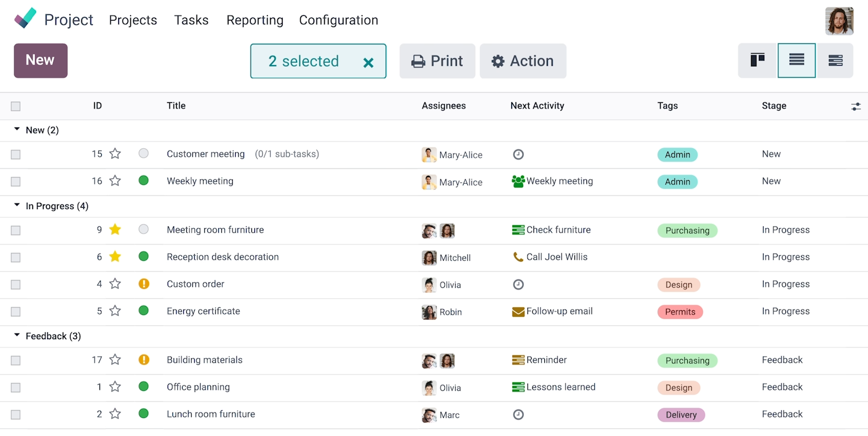The height and width of the screenshot is (436, 868).
Task: Open column options with the sliders icon
Action: (856, 106)
